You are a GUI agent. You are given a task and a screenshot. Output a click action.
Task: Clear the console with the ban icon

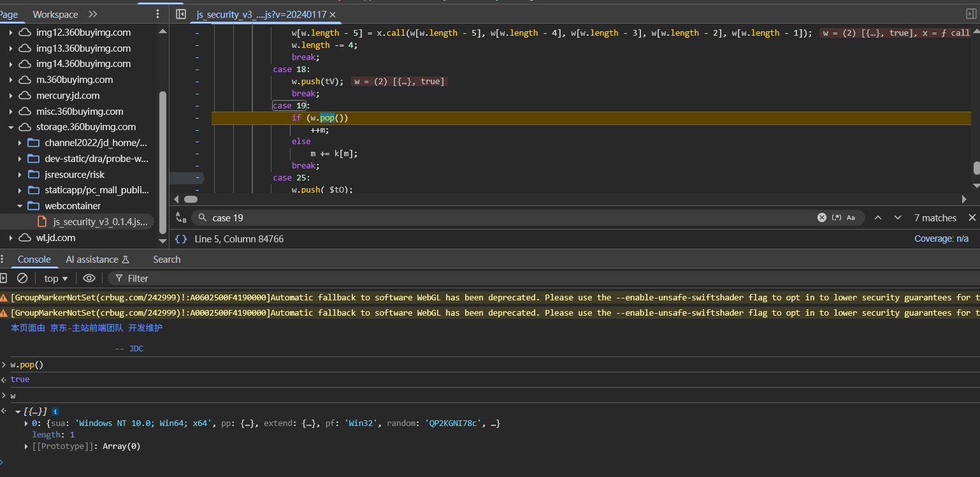(22, 278)
